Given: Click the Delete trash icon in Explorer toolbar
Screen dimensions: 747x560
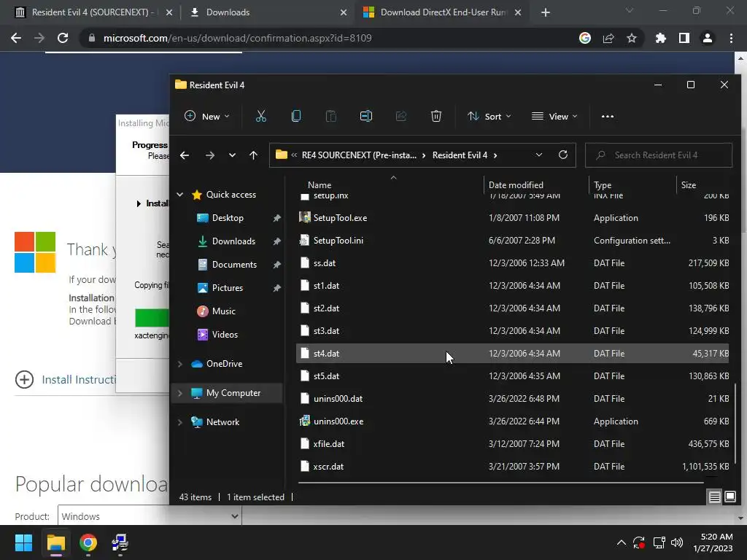Looking at the screenshot, I should 436,116.
